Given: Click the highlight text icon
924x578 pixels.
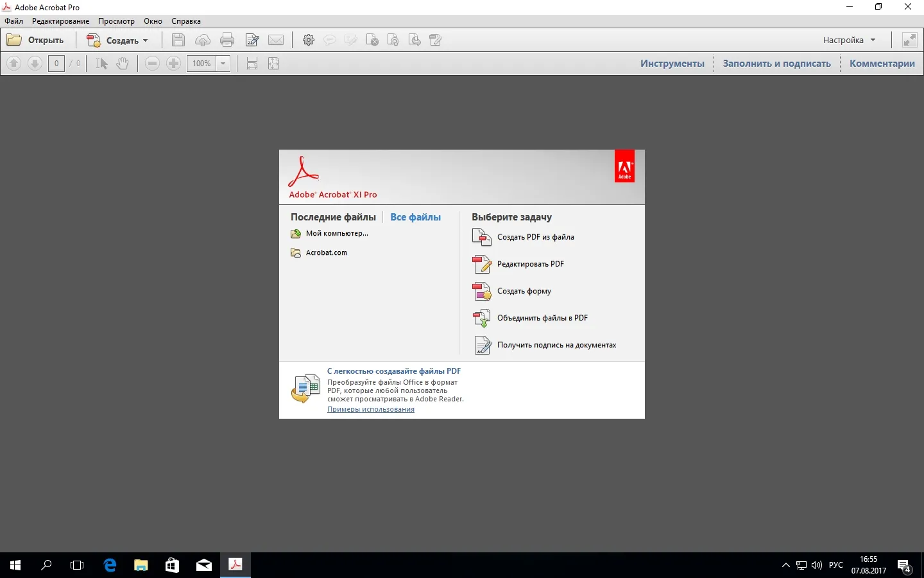Looking at the screenshot, I should [350, 40].
